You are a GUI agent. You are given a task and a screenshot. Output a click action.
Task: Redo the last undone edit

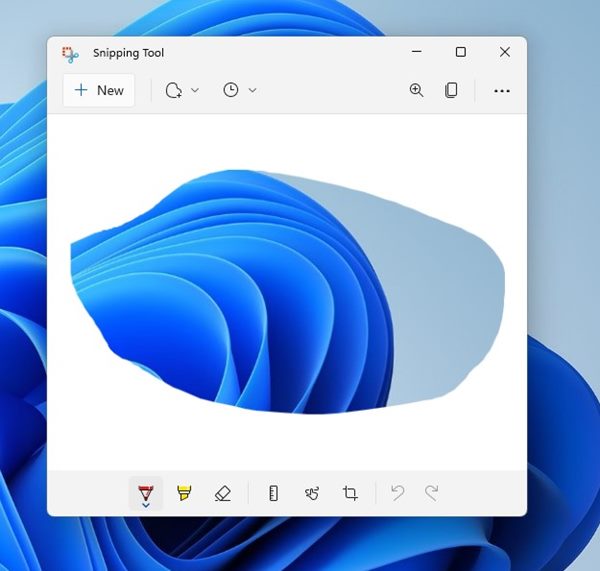pyautogui.click(x=432, y=493)
